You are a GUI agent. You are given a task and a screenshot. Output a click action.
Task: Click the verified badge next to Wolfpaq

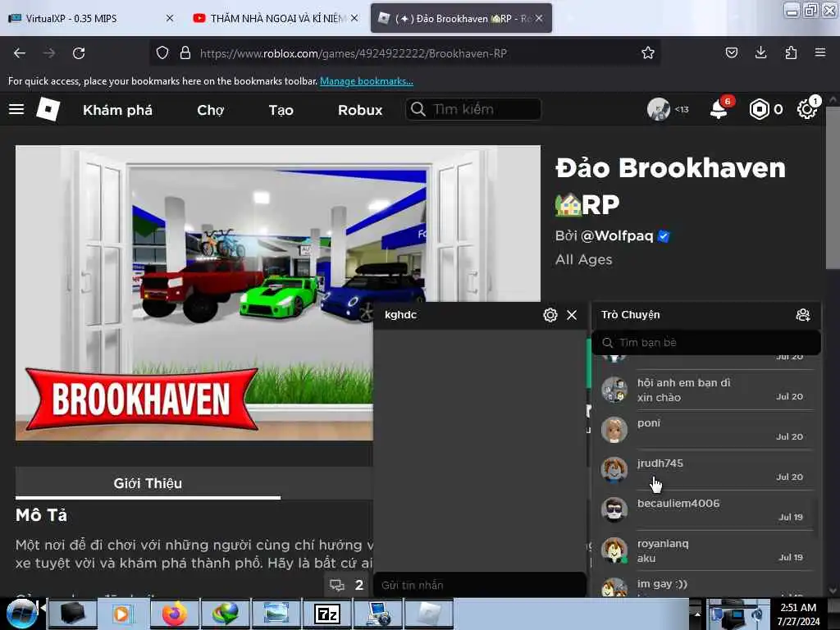pos(664,236)
